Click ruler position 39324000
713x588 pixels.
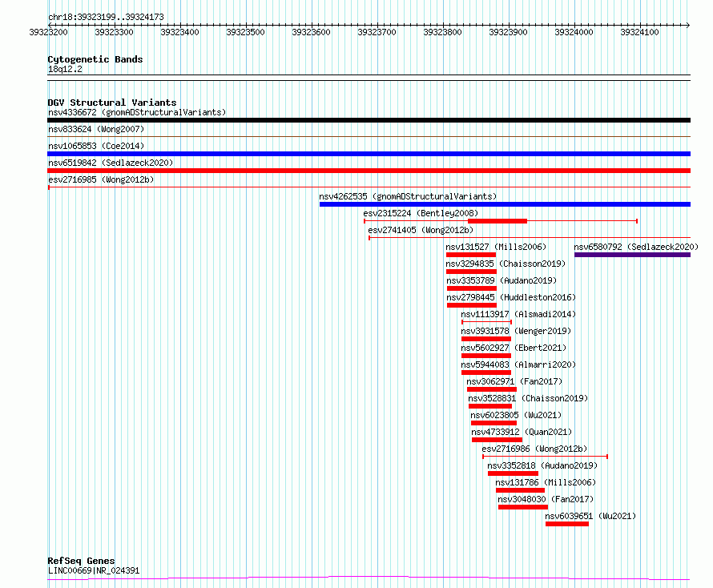574,32
